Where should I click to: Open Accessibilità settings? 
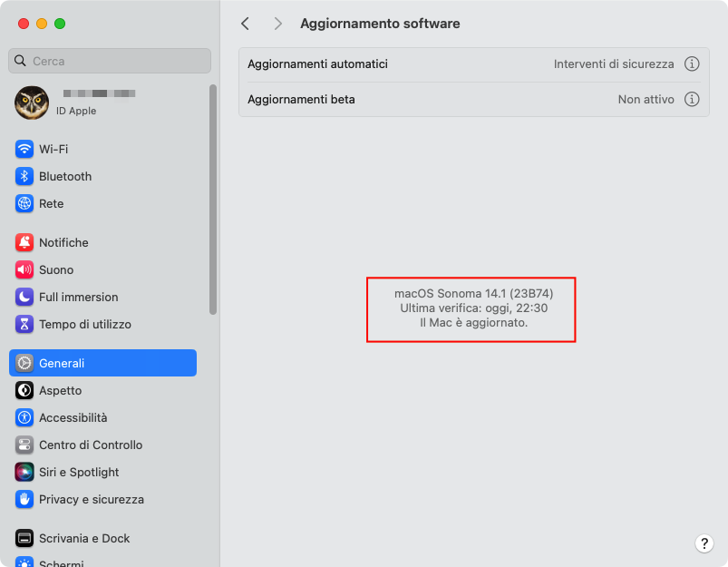[x=103, y=418]
